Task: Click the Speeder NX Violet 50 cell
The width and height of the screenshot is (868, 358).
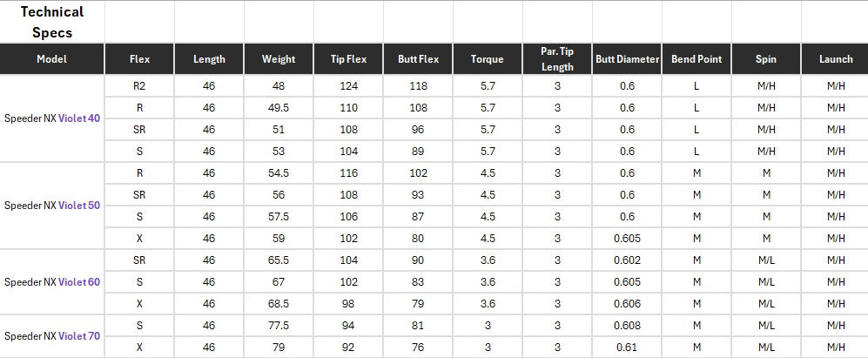Action: tap(52, 206)
